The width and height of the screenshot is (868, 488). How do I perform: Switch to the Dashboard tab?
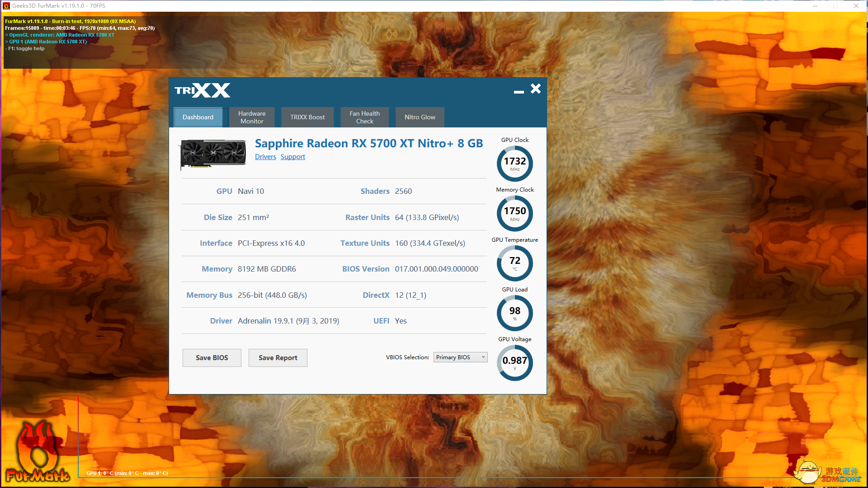point(198,117)
